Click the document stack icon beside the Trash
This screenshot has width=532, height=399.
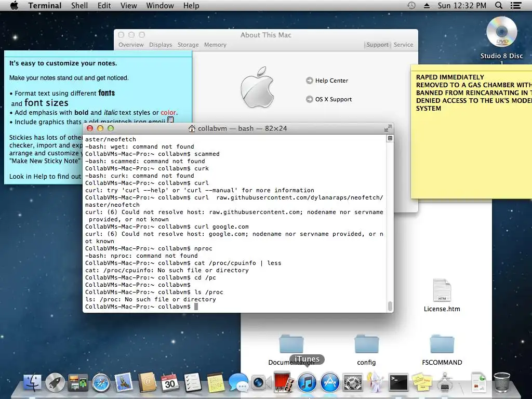click(478, 382)
